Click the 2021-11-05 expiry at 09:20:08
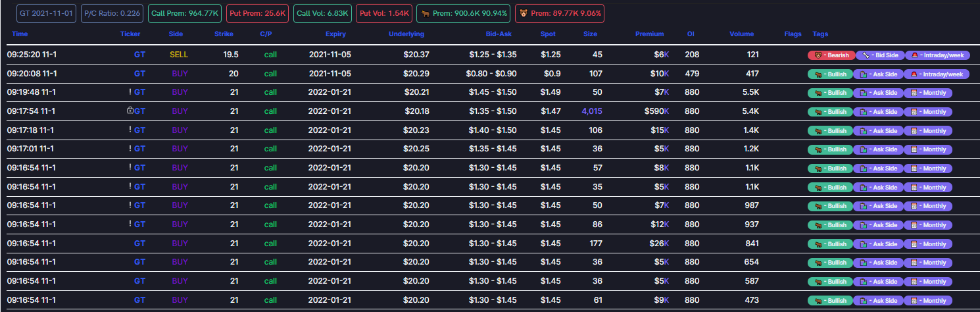 point(330,74)
